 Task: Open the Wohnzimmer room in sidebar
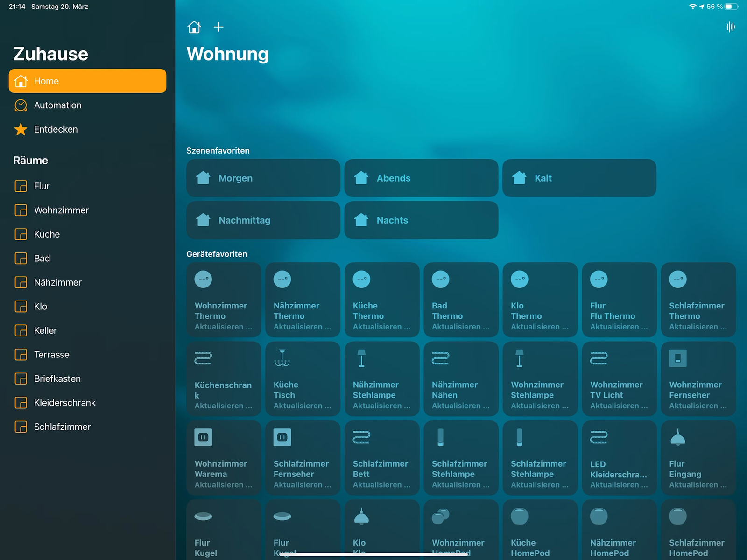[61, 210]
